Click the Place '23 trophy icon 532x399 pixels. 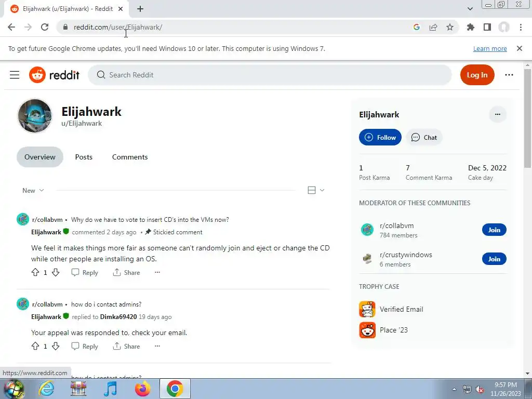point(367,330)
